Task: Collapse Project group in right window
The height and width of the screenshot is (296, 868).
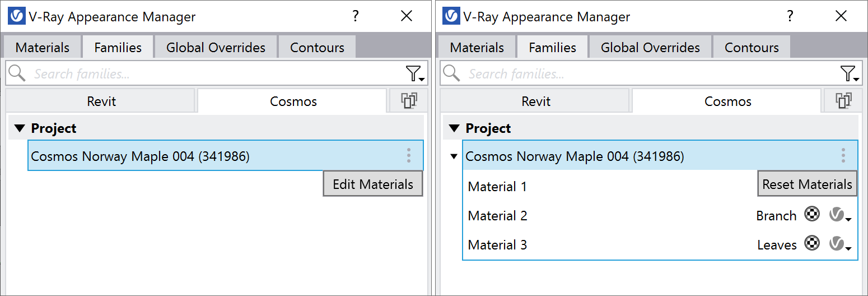Action: (x=455, y=128)
